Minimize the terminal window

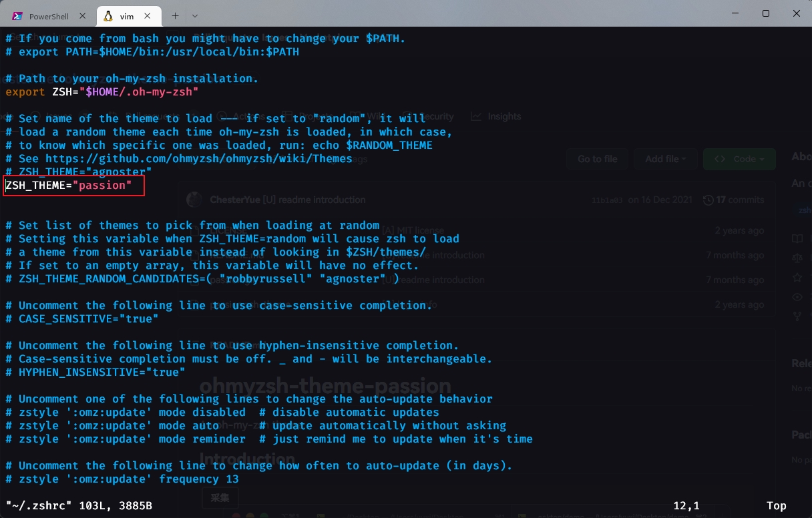coord(735,13)
